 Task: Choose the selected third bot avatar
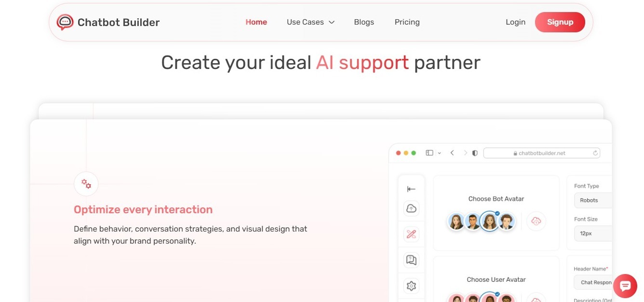[x=490, y=221]
